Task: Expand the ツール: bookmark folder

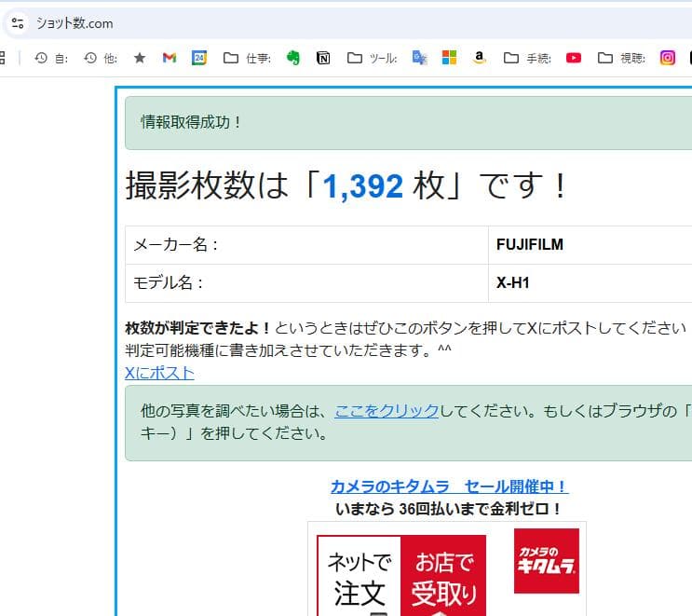Action: pos(372,58)
